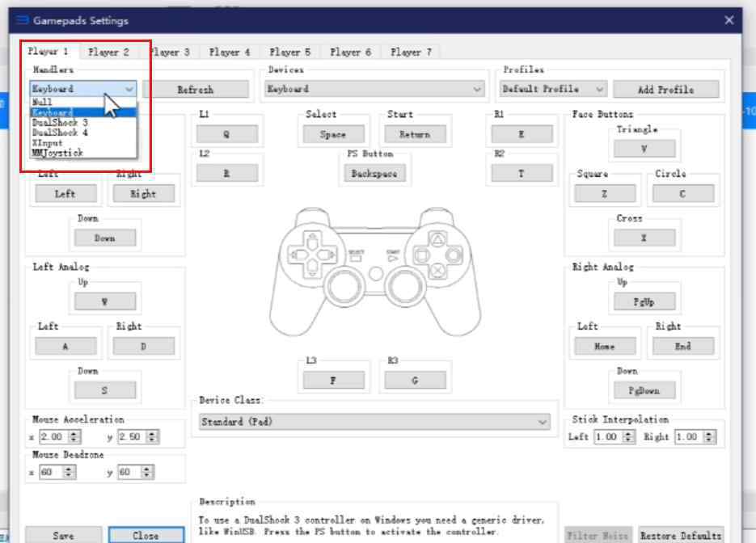Viewport: 756px width, 543px height.
Task: Select MMJoystick handler option
Action: pos(83,153)
